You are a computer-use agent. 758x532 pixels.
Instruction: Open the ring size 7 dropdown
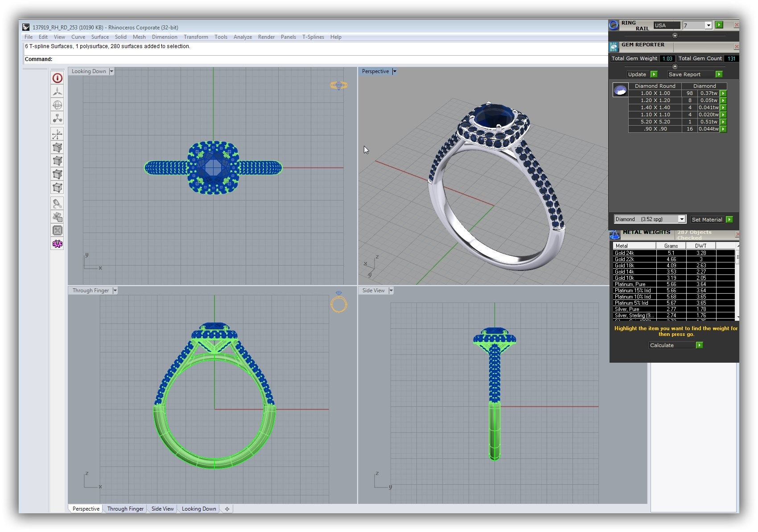(708, 25)
